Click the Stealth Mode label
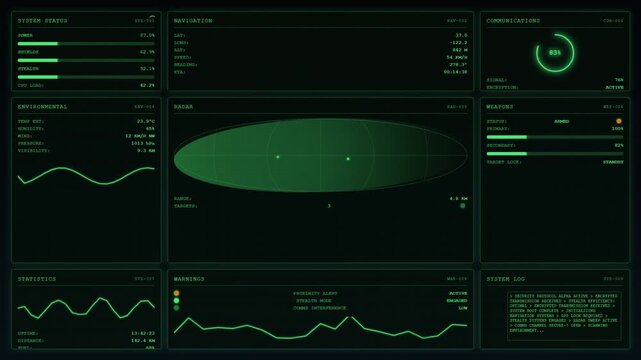Viewport: 641px width, 360px height. 314,301
